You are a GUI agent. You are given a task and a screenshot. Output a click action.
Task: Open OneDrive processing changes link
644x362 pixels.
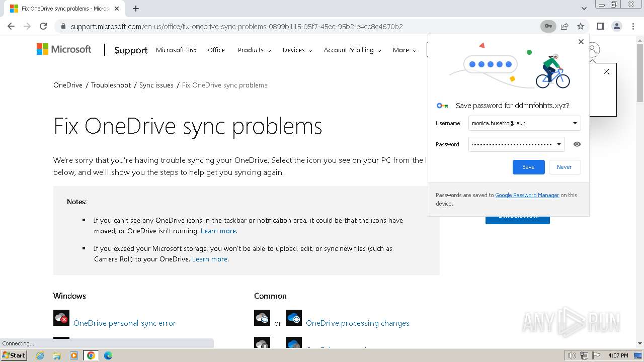point(358,323)
